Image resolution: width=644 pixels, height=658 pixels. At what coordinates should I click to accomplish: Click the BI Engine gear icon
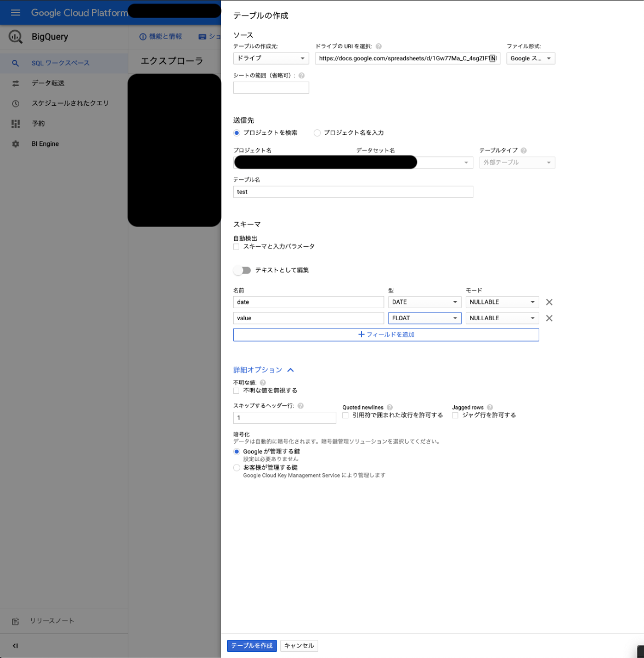(15, 144)
